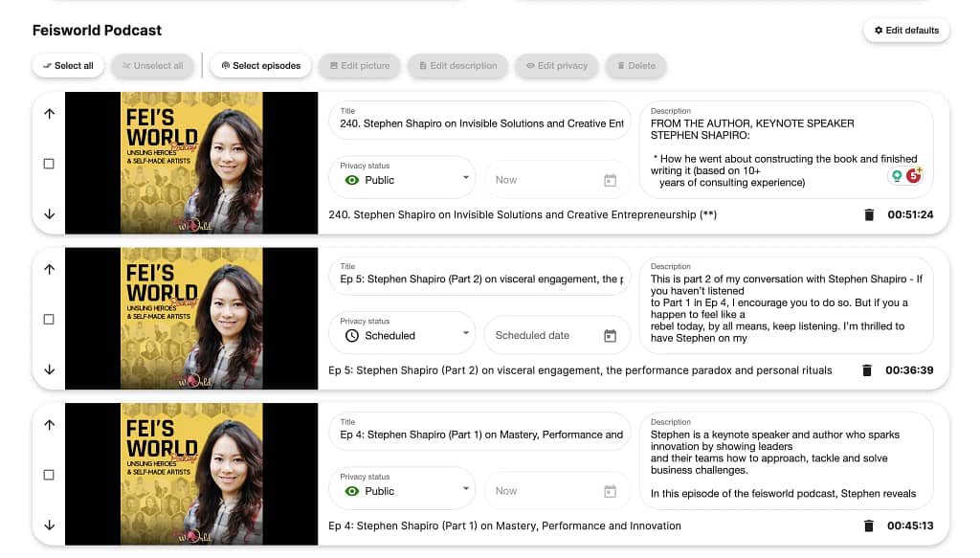Delete episode 240 using trash icon

[869, 215]
